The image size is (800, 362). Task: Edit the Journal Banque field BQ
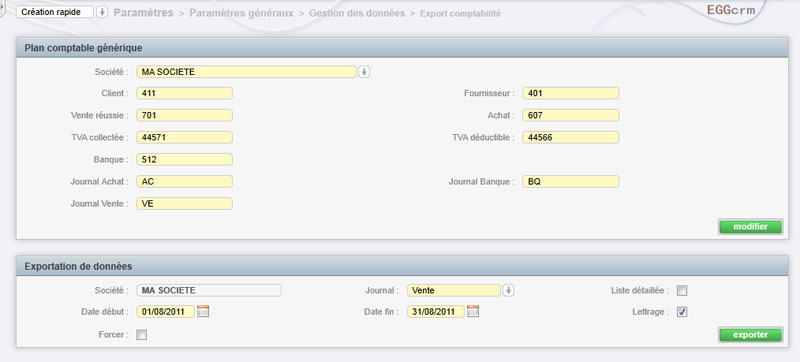[x=570, y=182]
